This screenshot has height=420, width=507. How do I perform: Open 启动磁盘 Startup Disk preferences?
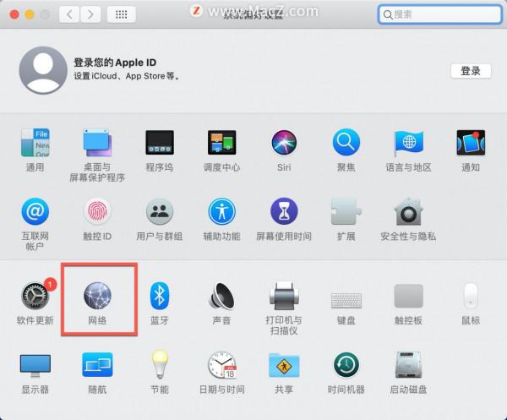click(408, 365)
